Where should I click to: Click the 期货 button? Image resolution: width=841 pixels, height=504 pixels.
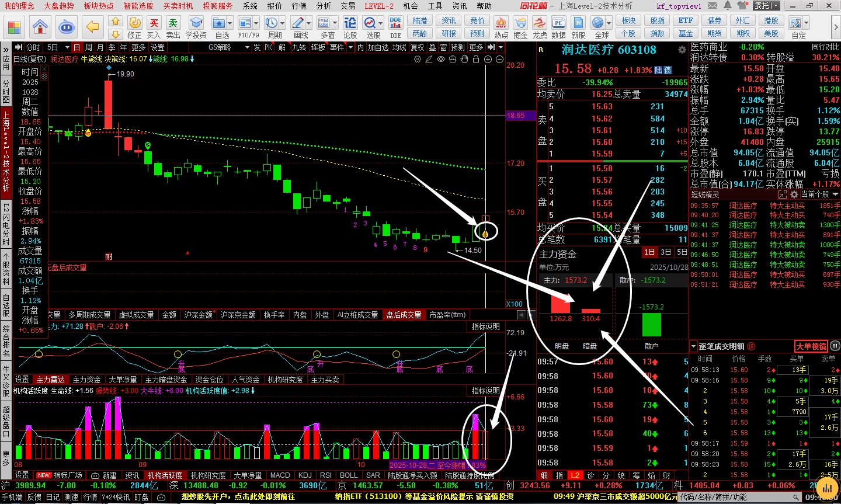click(714, 33)
